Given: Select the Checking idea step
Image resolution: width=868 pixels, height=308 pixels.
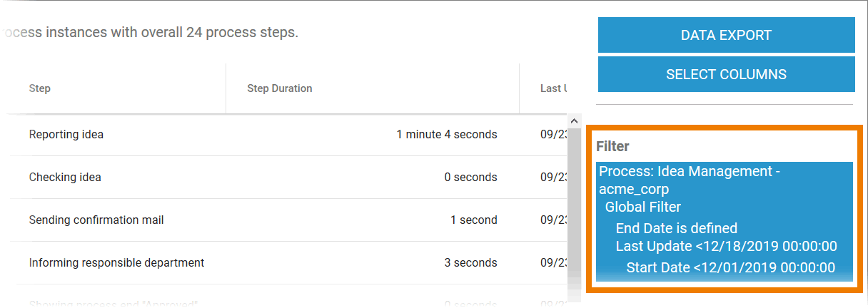Looking at the screenshot, I should coord(65,177).
